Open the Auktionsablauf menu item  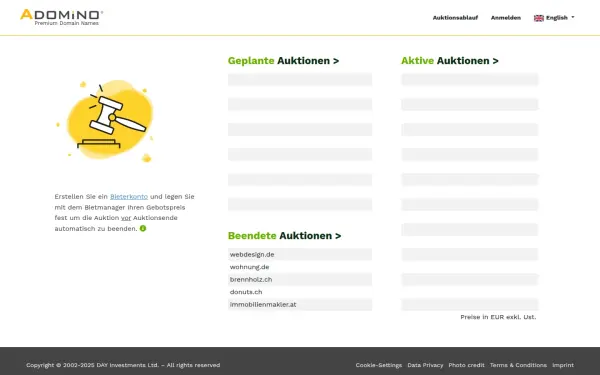pos(455,18)
